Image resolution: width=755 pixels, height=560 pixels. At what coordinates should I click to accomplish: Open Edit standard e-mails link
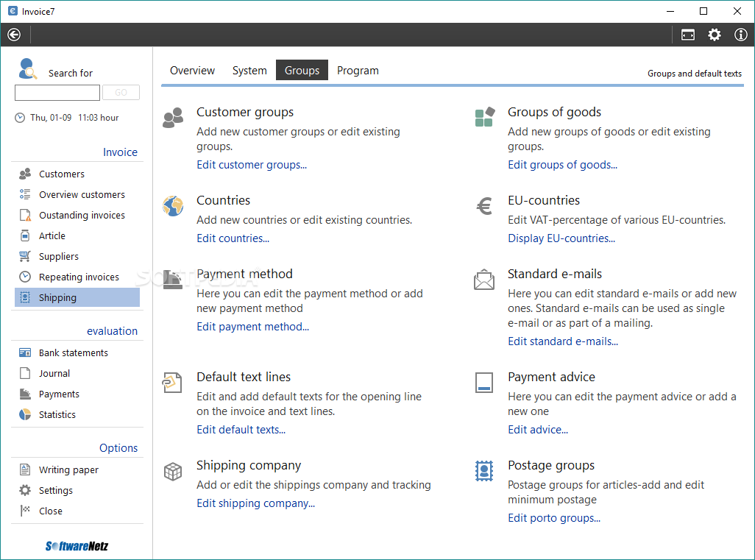563,341
